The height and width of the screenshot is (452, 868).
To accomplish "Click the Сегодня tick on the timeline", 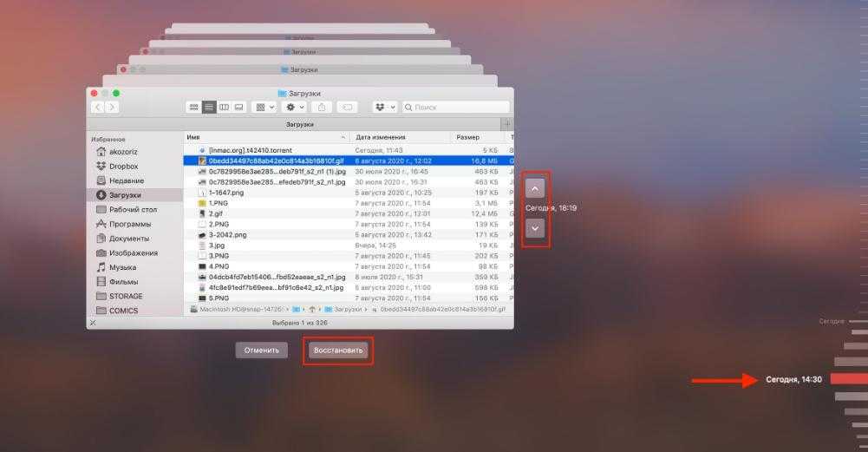I will 858,321.
